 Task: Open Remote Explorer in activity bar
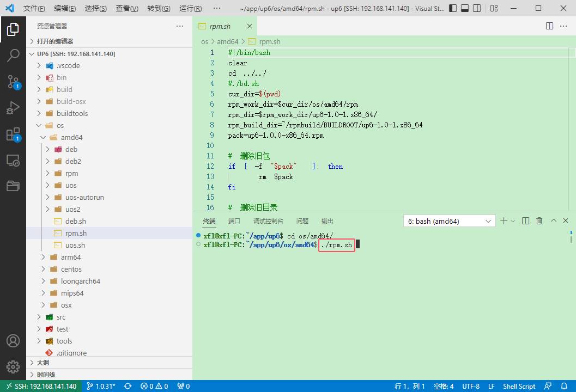pyautogui.click(x=13, y=161)
